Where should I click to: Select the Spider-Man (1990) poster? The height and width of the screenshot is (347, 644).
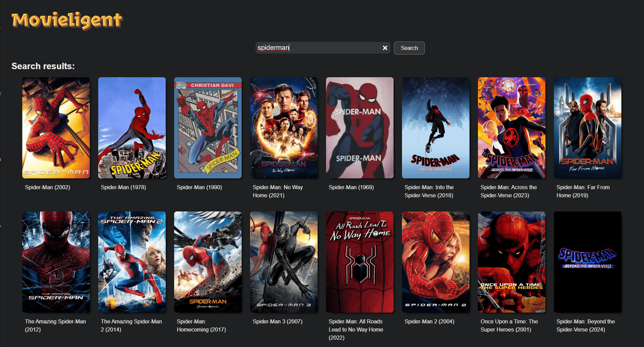[208, 128]
